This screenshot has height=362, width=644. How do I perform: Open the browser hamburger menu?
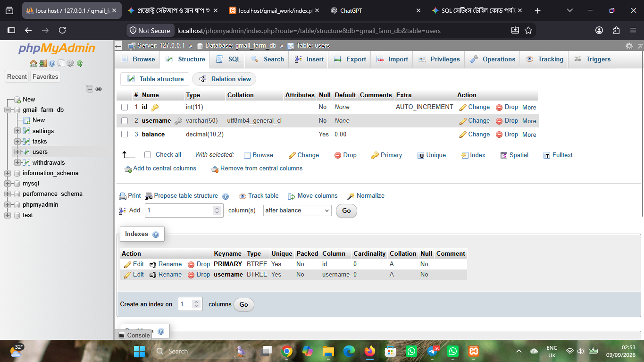pyautogui.click(x=633, y=30)
